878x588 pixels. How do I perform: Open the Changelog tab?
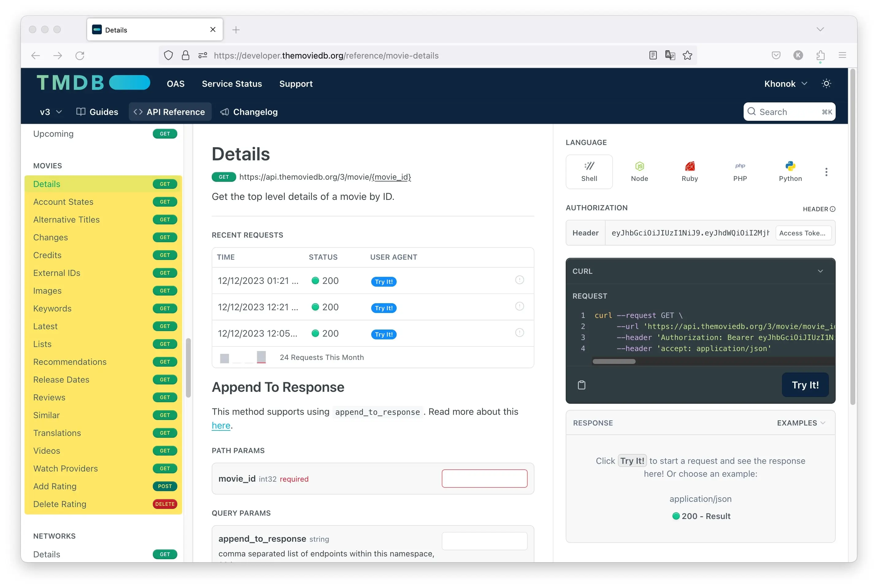[x=249, y=112]
